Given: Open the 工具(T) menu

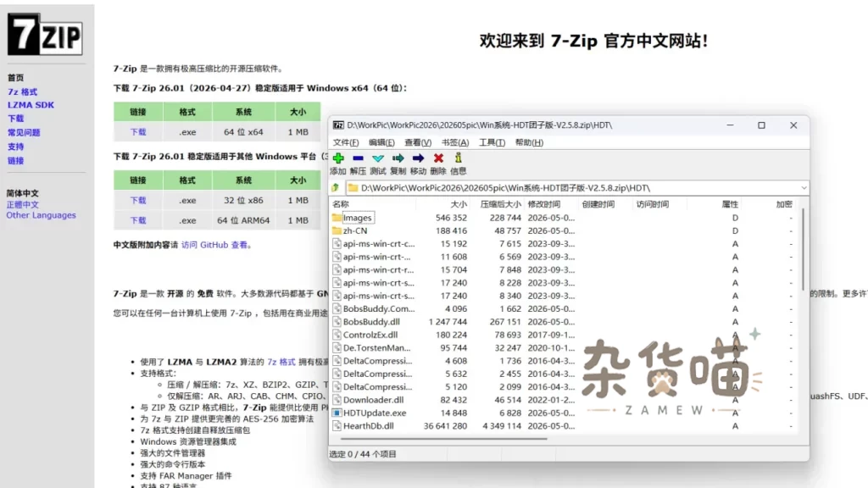Looking at the screenshot, I should click(492, 142).
